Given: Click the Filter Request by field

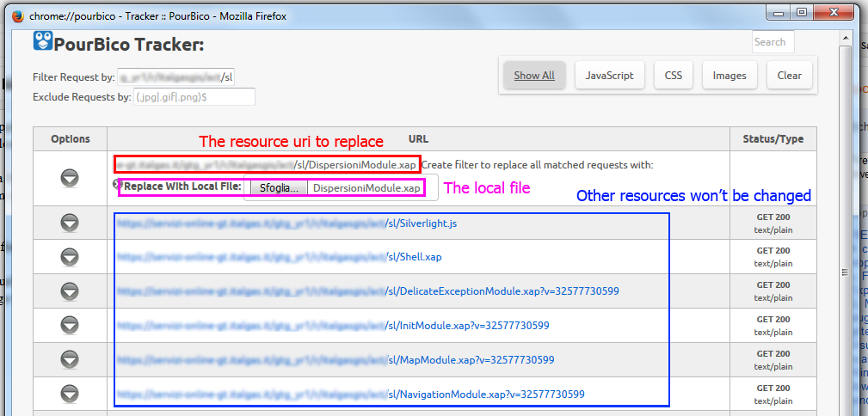Looking at the screenshot, I should [176, 76].
